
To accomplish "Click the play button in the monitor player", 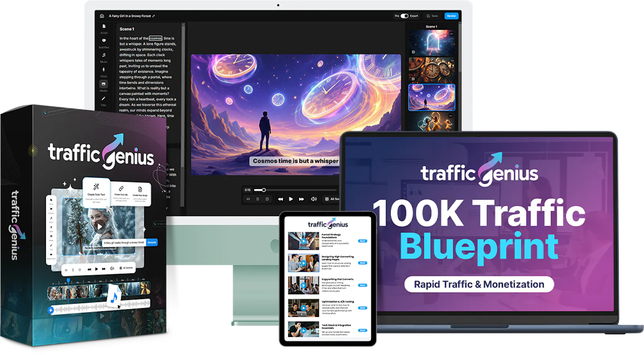I will tap(291, 199).
